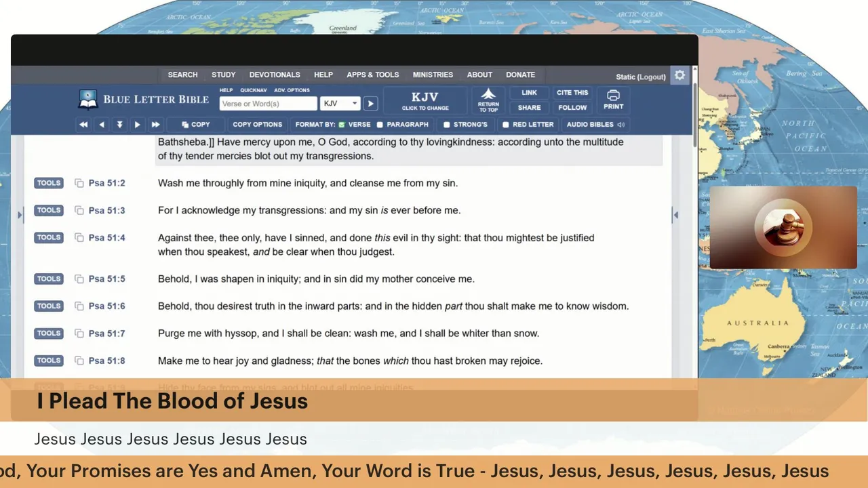This screenshot has width=868, height=488.
Task: Click the Follow button
Action: [572, 108]
